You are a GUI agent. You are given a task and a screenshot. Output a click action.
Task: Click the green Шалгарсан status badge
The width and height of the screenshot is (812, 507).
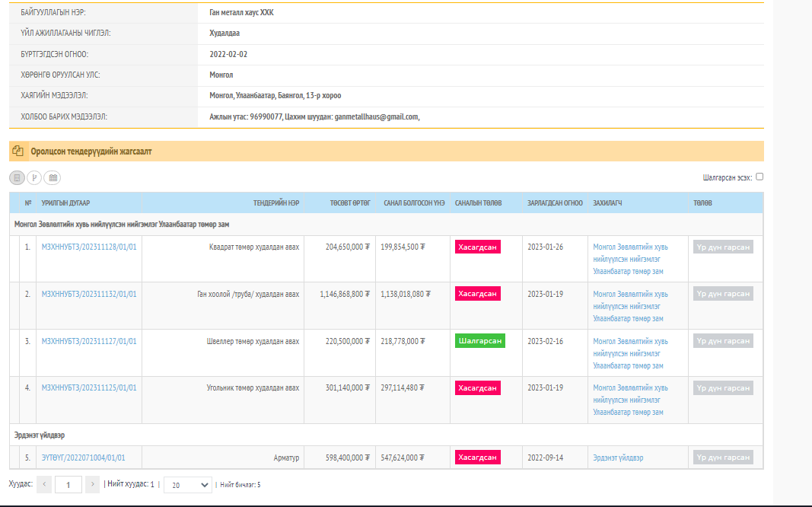coord(479,341)
